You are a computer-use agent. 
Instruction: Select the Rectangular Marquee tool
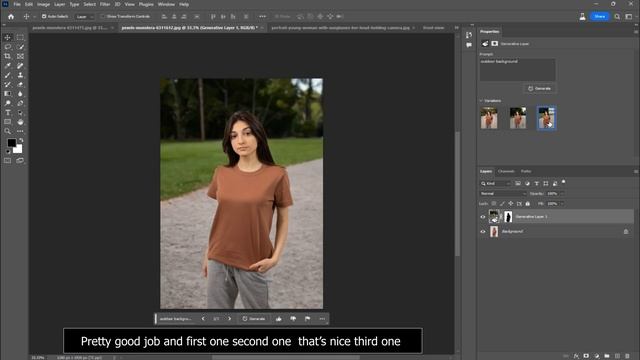click(20, 37)
